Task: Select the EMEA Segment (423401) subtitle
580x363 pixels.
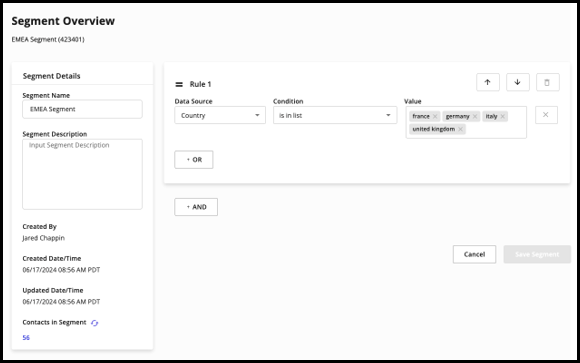Action: click(48, 39)
